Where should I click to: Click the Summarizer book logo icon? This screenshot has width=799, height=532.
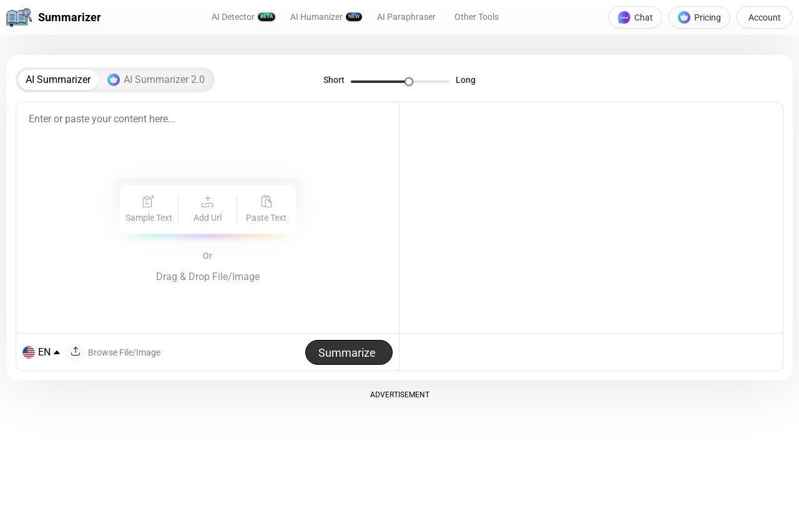click(19, 17)
